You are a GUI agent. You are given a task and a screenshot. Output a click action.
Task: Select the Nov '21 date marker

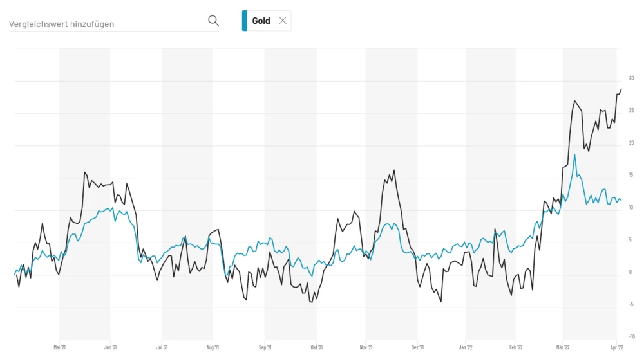pos(366,347)
